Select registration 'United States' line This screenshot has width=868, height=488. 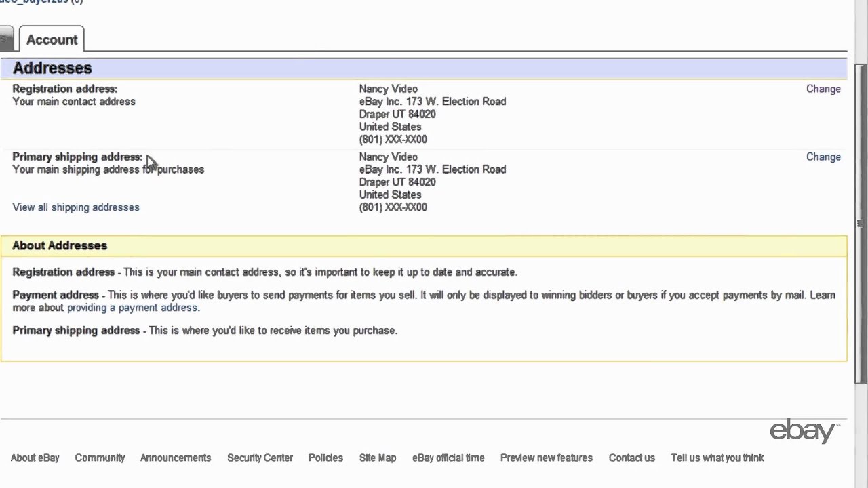[391, 127]
